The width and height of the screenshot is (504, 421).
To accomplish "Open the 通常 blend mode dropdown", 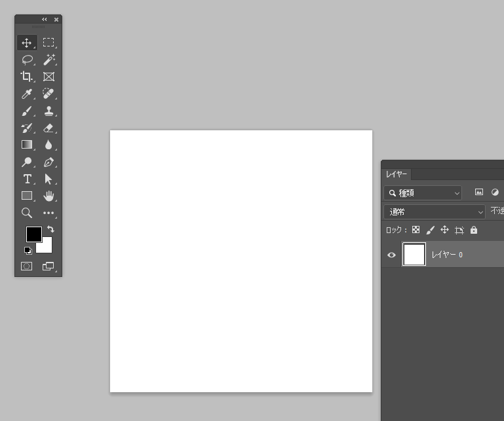I will tap(435, 211).
